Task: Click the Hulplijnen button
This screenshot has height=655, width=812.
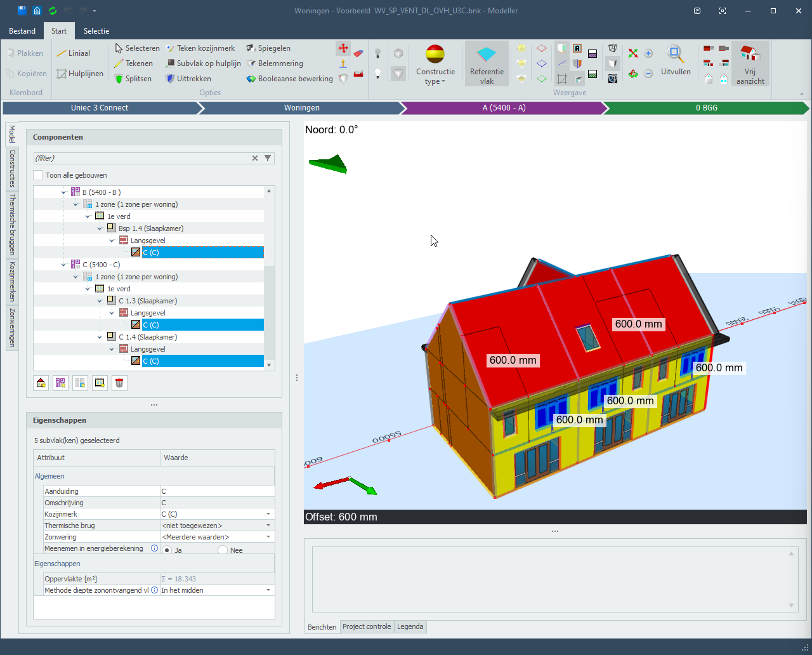Action: coord(80,74)
